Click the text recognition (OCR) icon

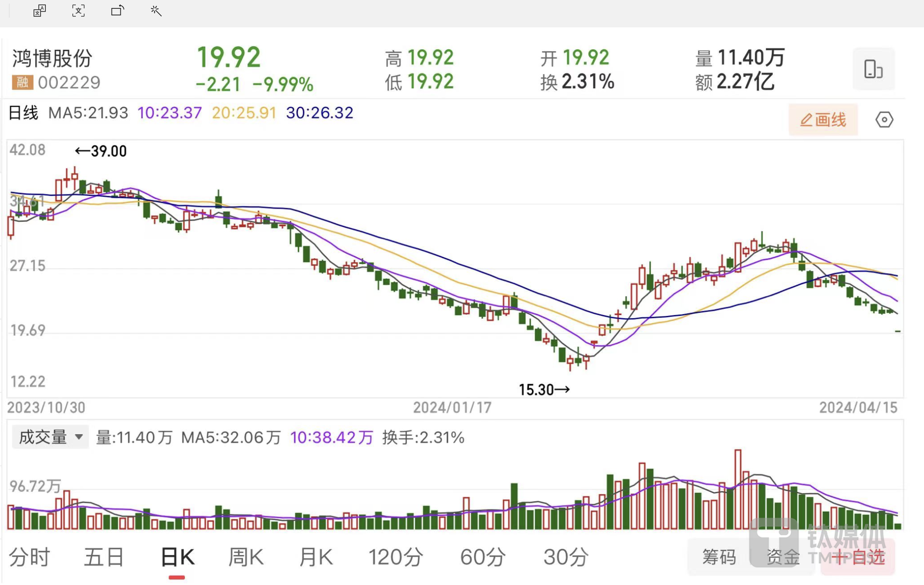coord(78,11)
